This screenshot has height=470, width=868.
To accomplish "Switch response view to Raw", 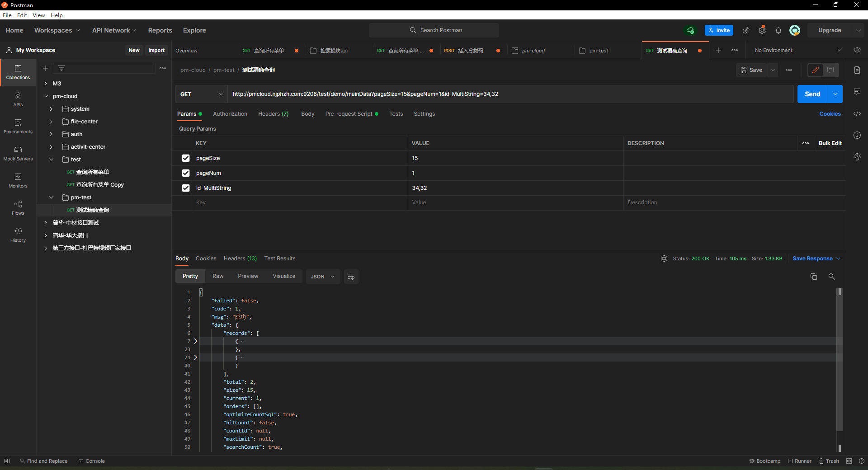I will (218, 276).
